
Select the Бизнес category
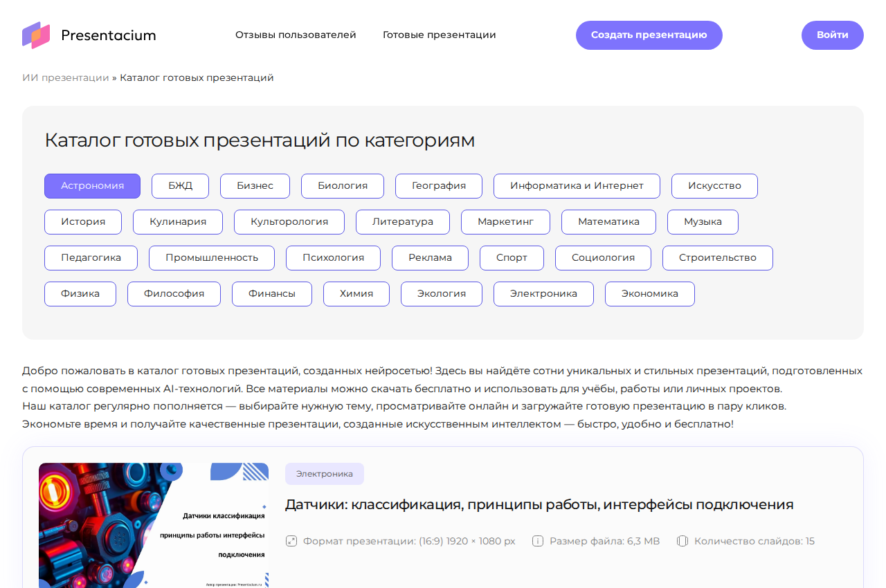(255, 186)
